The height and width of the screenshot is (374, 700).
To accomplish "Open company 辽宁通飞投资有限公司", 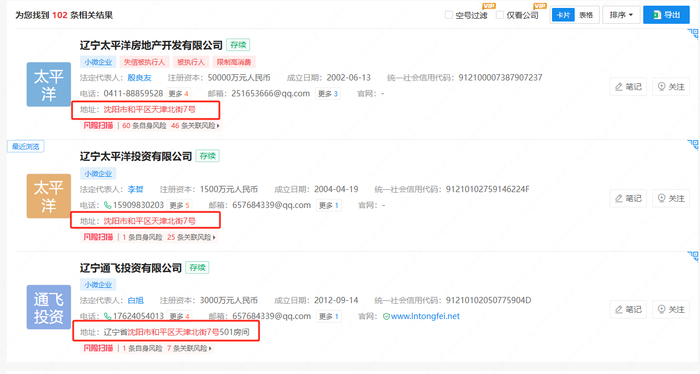I will [x=131, y=268].
